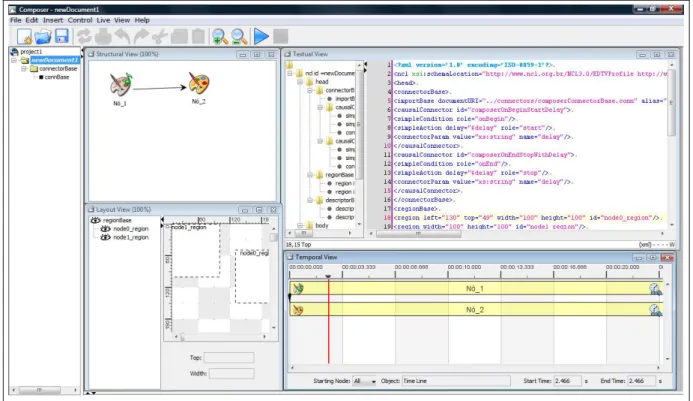Toggle visibility of node1_region eye icon

pos(105,237)
